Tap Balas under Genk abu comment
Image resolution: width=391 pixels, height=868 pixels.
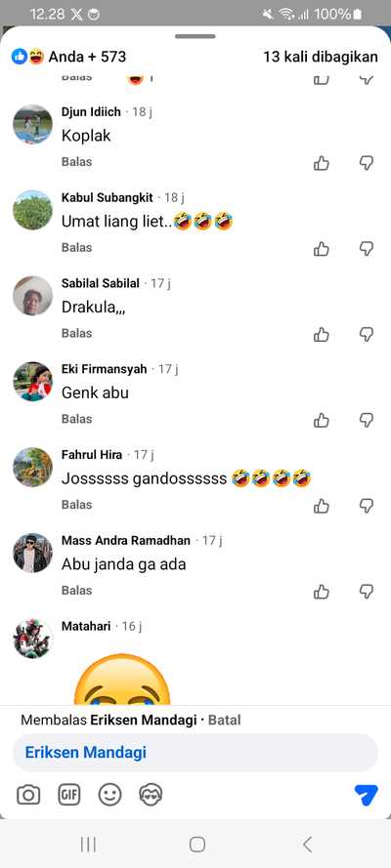(76, 419)
